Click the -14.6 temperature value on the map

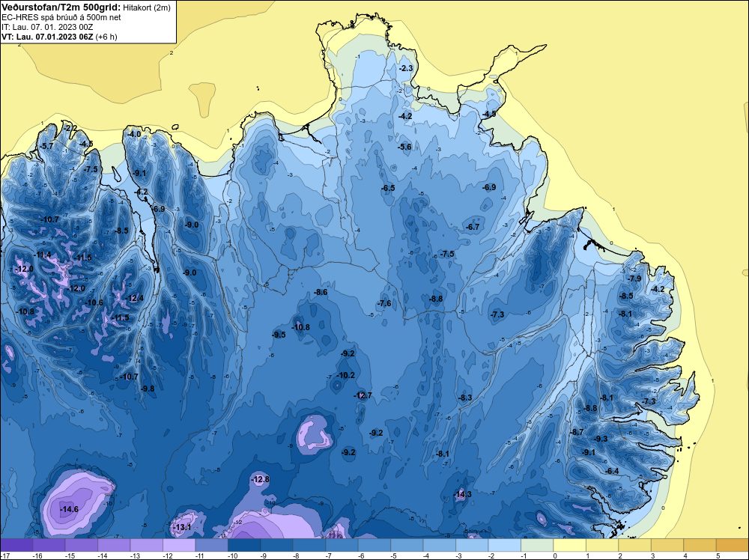point(69,509)
